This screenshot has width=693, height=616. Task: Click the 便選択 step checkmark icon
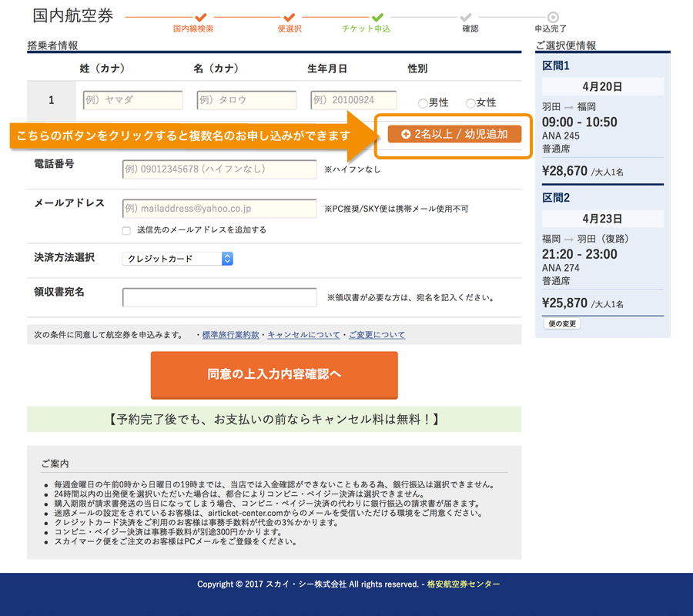pyautogui.click(x=290, y=17)
